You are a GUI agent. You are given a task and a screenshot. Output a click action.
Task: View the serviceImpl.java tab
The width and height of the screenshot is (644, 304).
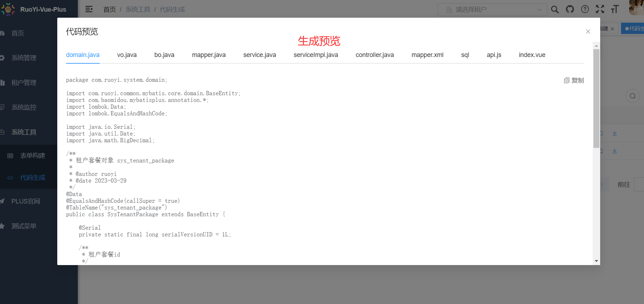[316, 55]
